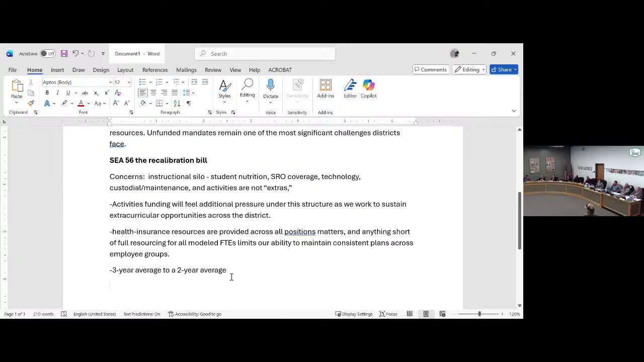Pick the red font color
Image resolution: width=644 pixels, height=362 pixels.
tap(80, 104)
